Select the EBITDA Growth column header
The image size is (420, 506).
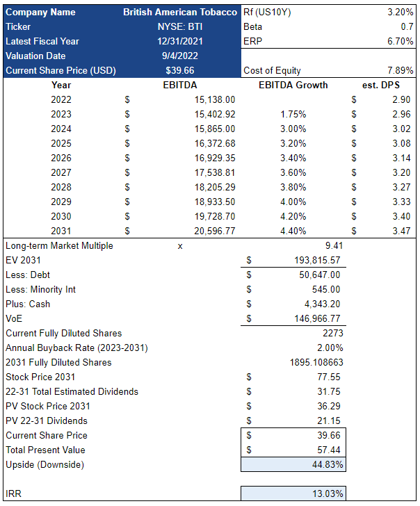click(x=293, y=85)
